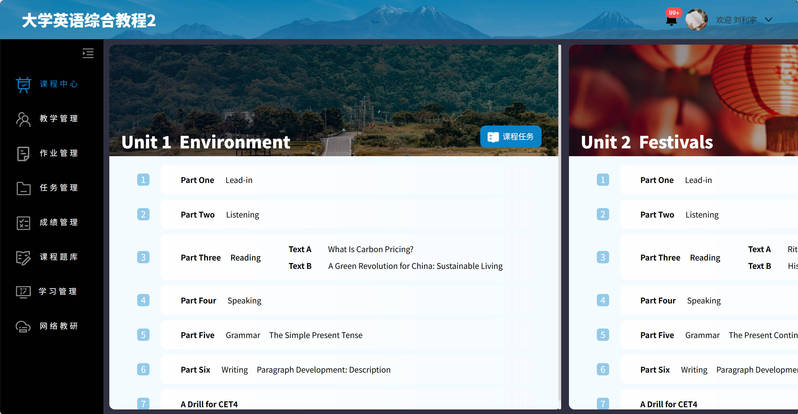
Task: Open Text A What Is Carbon Pricing?
Action: (370, 249)
